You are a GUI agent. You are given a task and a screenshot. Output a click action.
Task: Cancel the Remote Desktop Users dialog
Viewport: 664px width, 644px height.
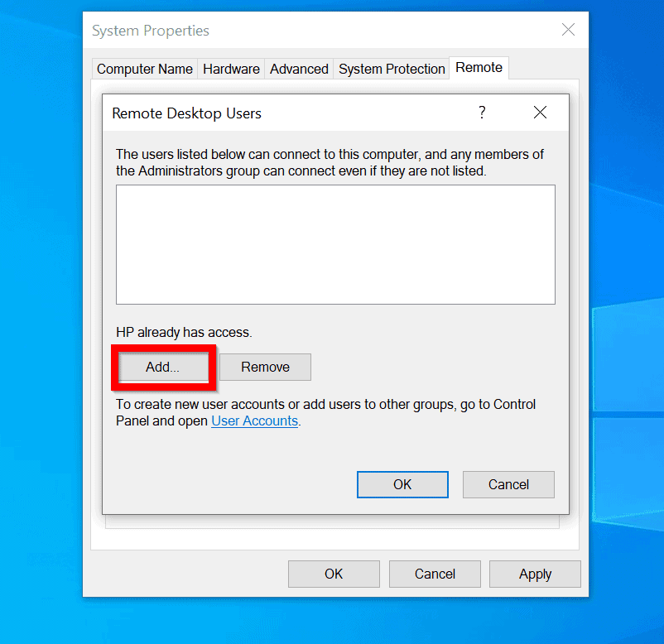(508, 484)
